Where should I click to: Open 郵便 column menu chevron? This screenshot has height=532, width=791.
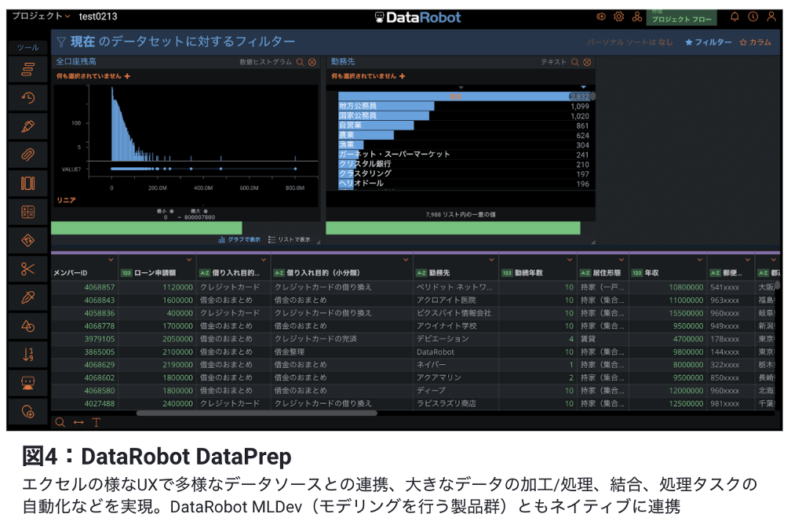[x=748, y=261]
